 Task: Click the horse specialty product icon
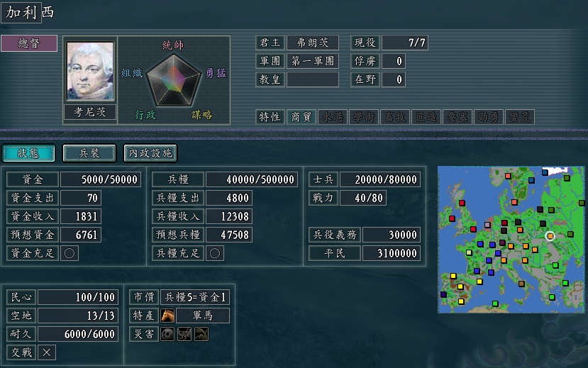pos(167,316)
